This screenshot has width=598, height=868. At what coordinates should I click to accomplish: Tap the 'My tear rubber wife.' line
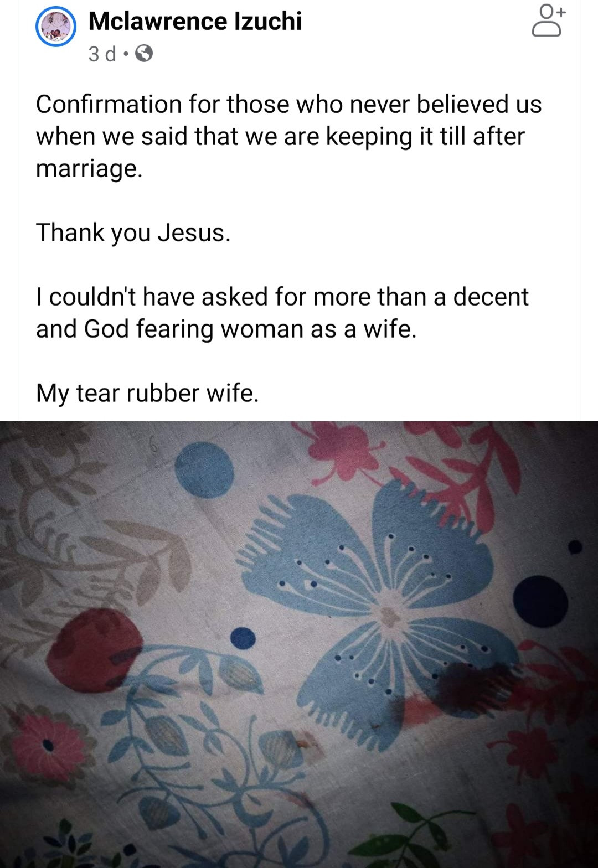[x=147, y=393]
